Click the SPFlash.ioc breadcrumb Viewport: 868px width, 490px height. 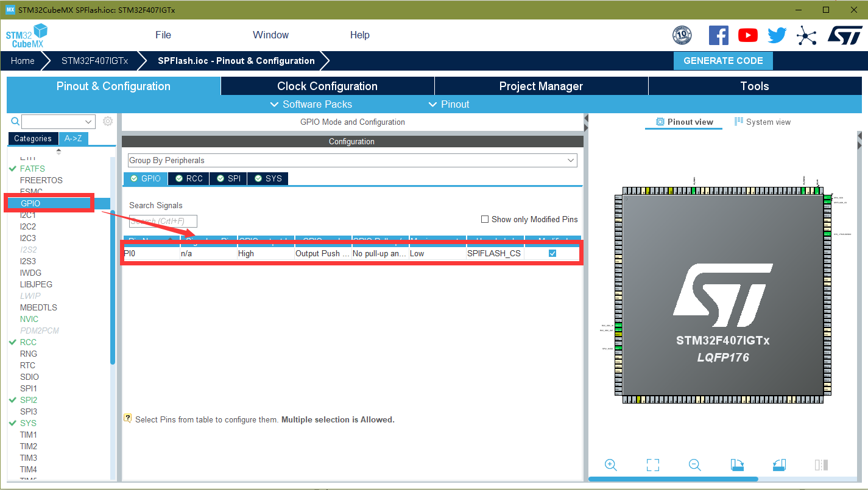[x=236, y=61]
